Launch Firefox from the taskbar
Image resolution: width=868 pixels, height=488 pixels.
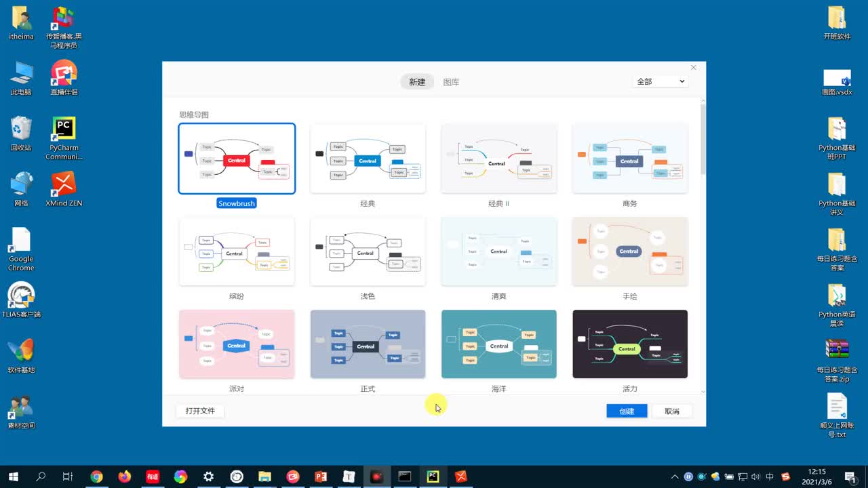pyautogui.click(x=124, y=476)
